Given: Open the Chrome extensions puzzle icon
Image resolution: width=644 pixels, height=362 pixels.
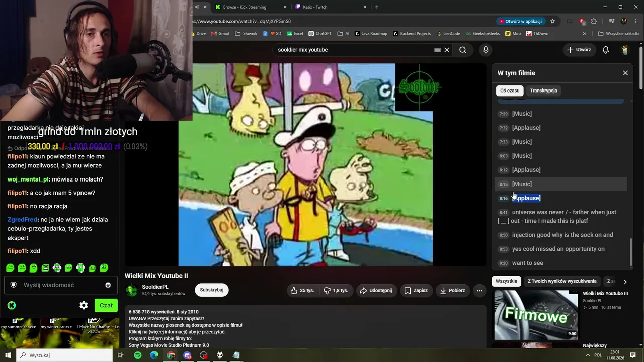Looking at the screenshot, I should [x=594, y=21].
